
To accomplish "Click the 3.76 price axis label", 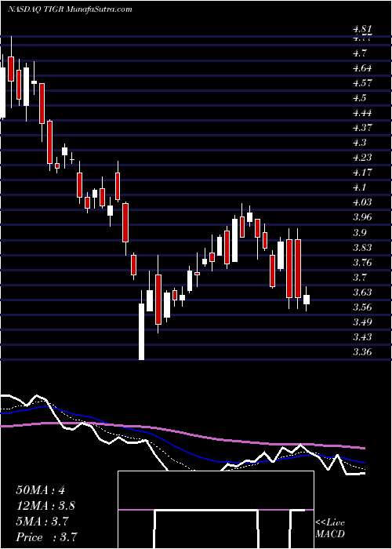I will [x=362, y=263].
